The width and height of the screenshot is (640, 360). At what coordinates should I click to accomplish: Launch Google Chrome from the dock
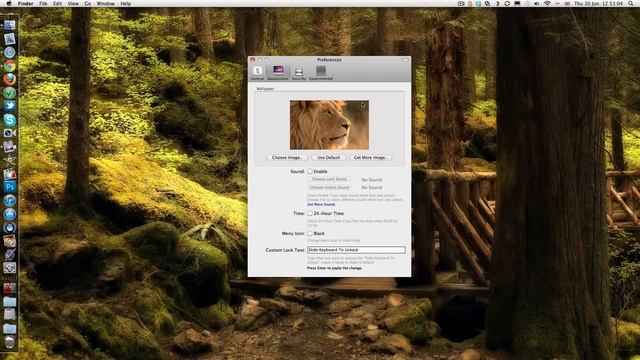pos(9,66)
